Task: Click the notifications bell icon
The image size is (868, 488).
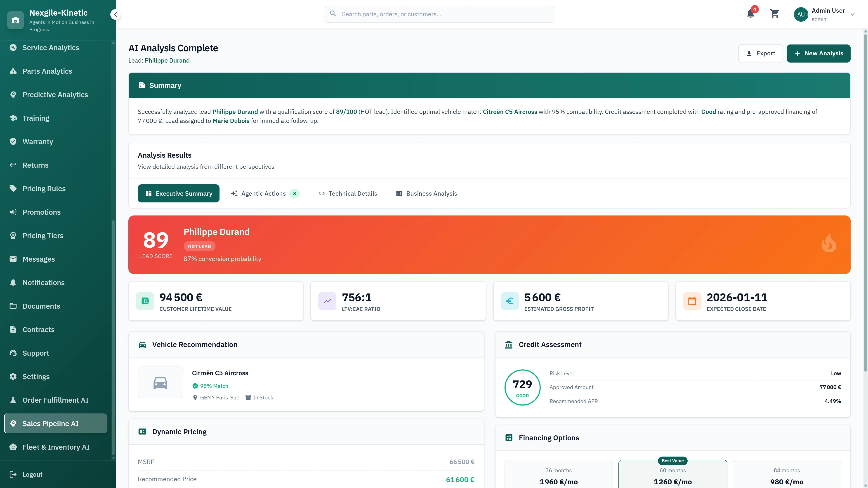Action: tap(750, 14)
